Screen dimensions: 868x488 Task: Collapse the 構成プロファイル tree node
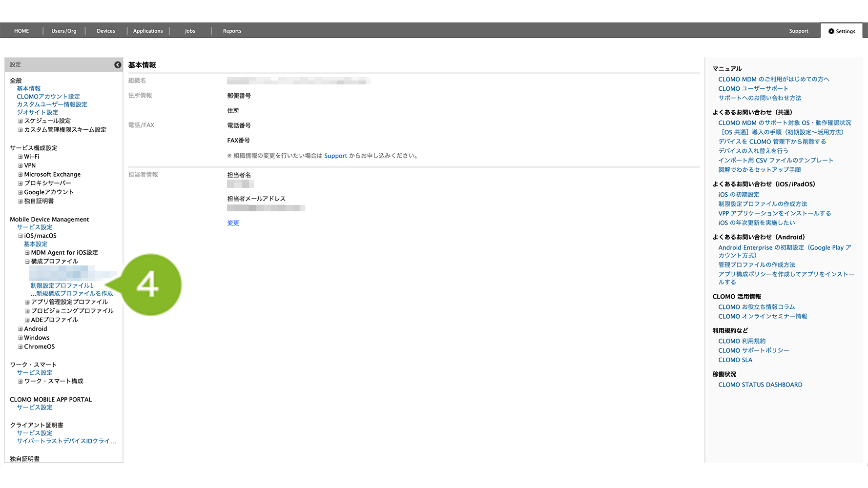(27, 262)
